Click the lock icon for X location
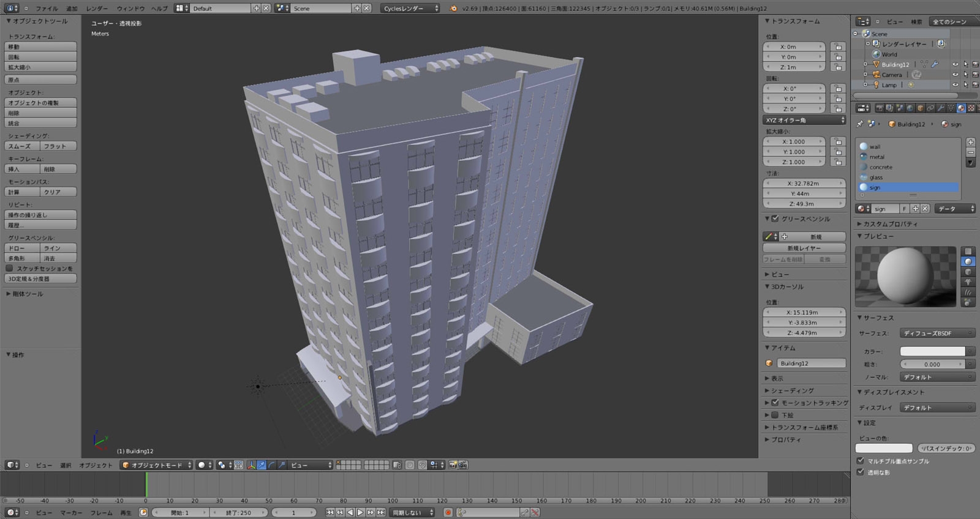The image size is (980, 519). 838,47
